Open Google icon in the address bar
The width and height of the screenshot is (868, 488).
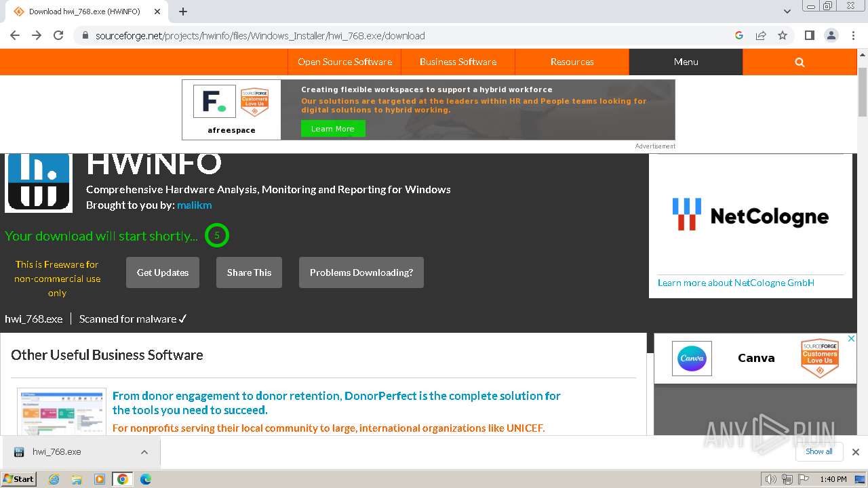pyautogui.click(x=739, y=35)
